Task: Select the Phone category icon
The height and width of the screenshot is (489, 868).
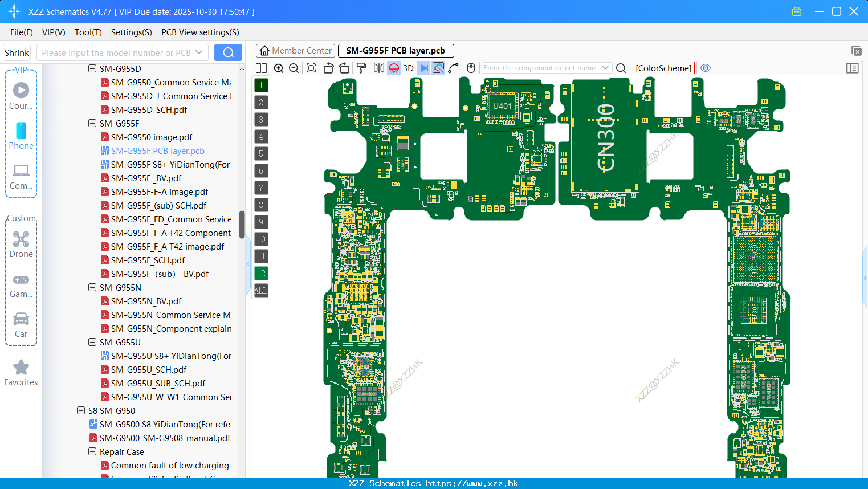Action: point(21,136)
